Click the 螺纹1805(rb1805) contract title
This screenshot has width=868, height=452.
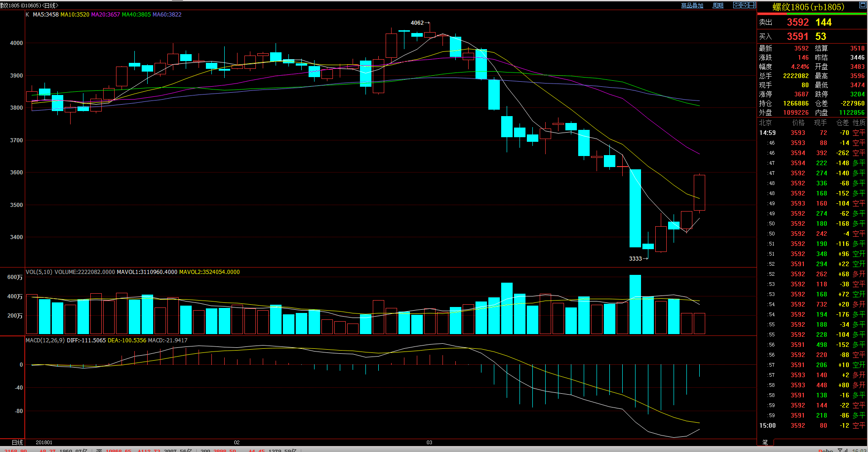808,7
